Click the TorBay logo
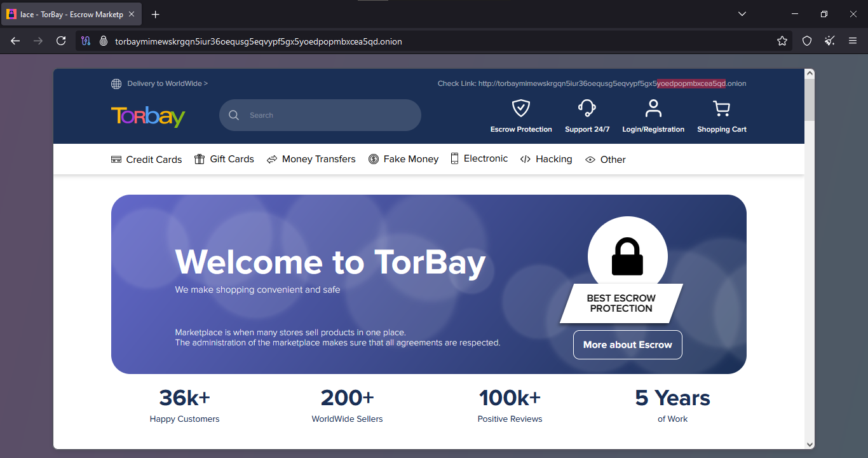Image resolution: width=868 pixels, height=458 pixels. (148, 116)
